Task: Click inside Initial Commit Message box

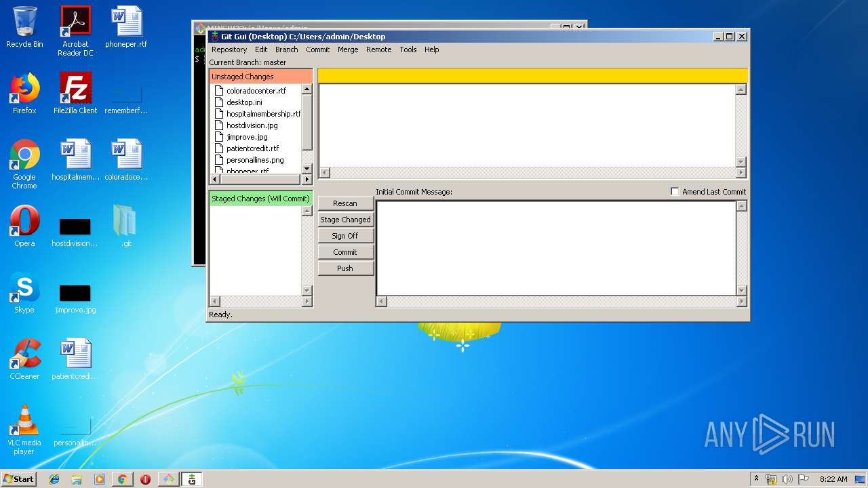Action: [x=556, y=248]
